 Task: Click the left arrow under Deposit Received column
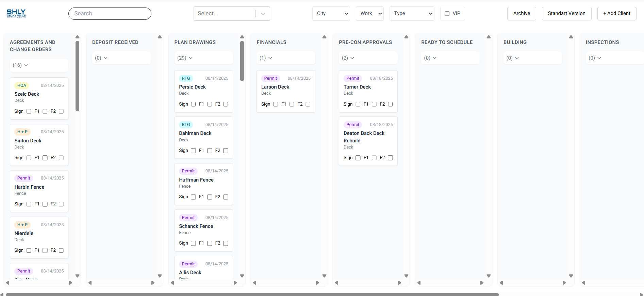pyautogui.click(x=90, y=283)
